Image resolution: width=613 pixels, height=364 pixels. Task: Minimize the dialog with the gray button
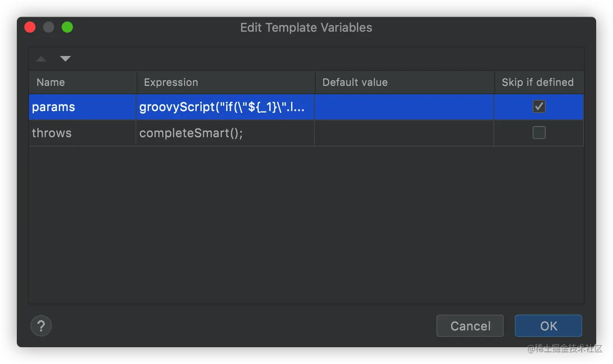tap(49, 27)
